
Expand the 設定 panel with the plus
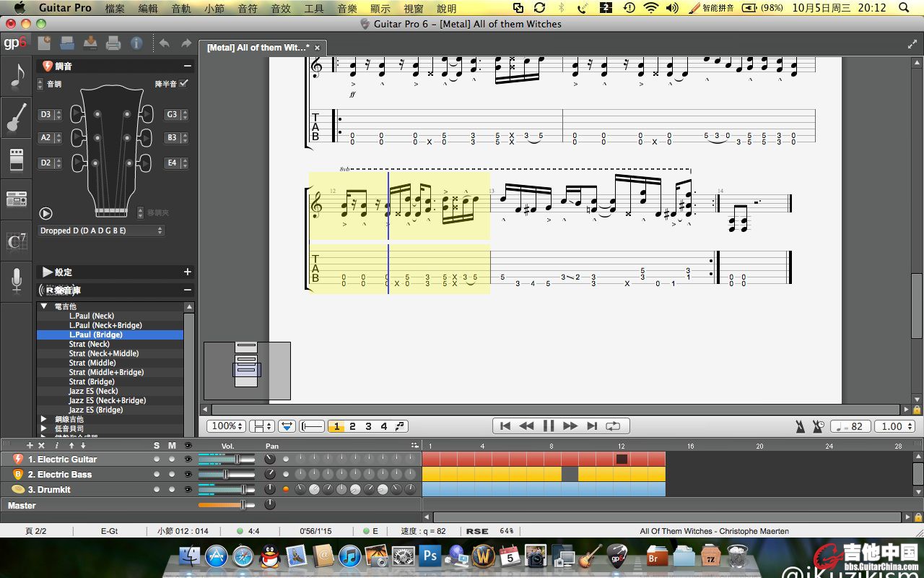[188, 272]
